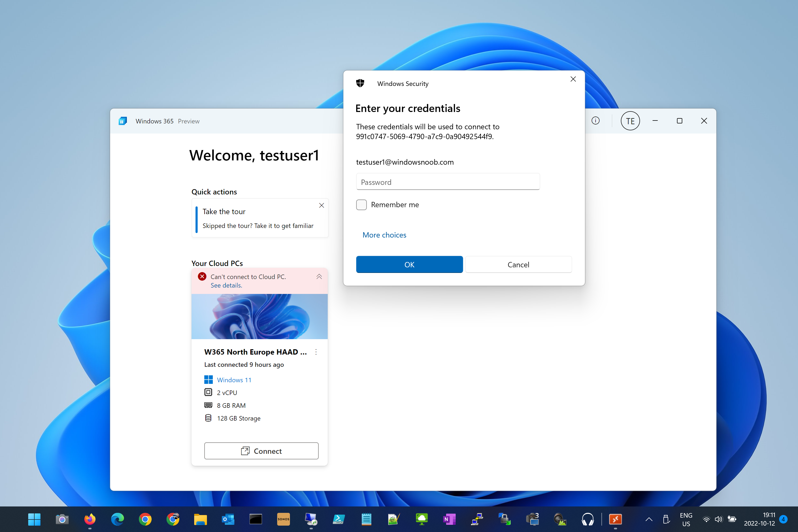Click the 2 vCPU processor icon
Image resolution: width=798 pixels, height=532 pixels.
click(x=208, y=392)
